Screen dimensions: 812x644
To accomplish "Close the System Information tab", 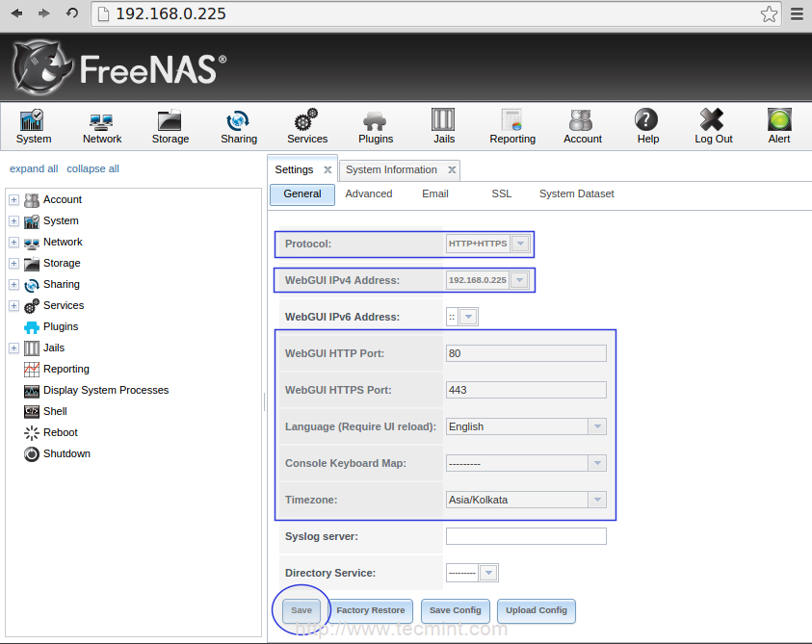I will click(452, 169).
